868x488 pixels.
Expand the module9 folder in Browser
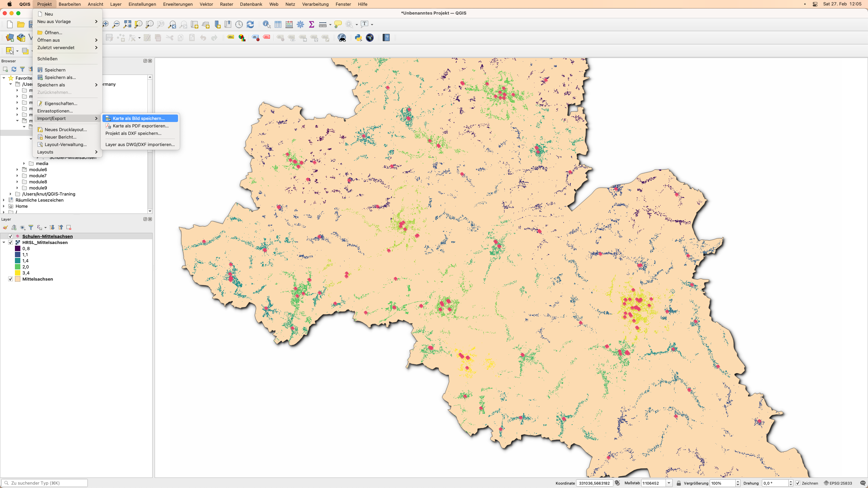(x=17, y=188)
